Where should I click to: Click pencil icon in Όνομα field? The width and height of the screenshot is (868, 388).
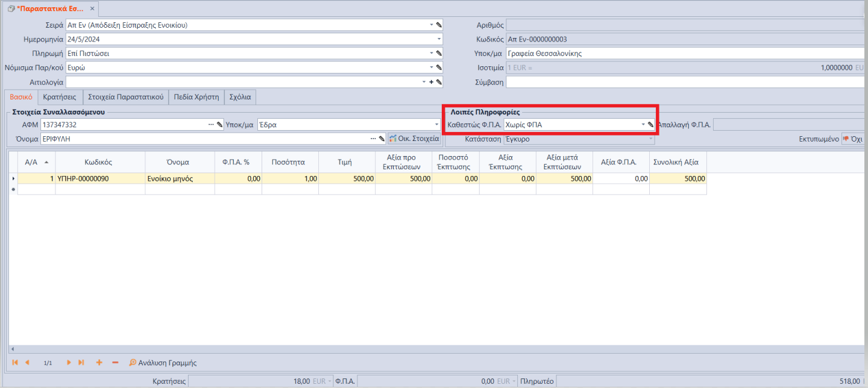[382, 139]
